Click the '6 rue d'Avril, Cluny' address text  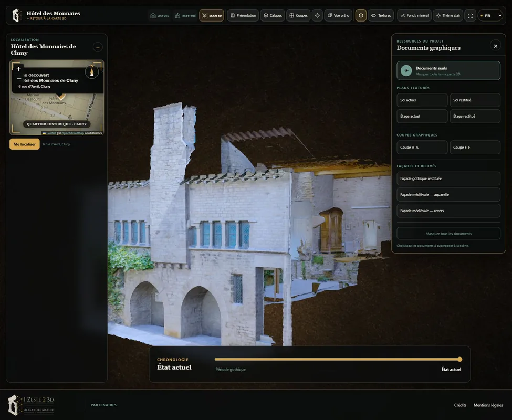coord(56,144)
